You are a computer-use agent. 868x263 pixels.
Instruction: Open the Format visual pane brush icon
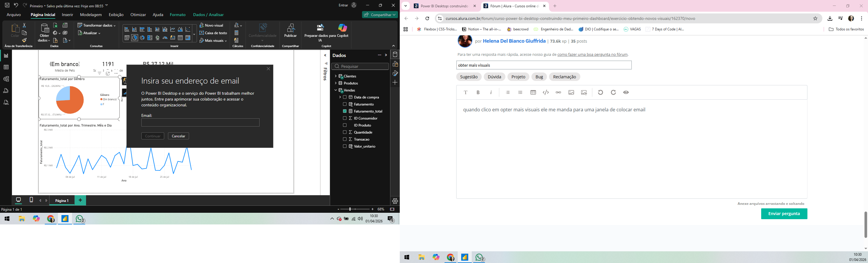[x=395, y=73]
